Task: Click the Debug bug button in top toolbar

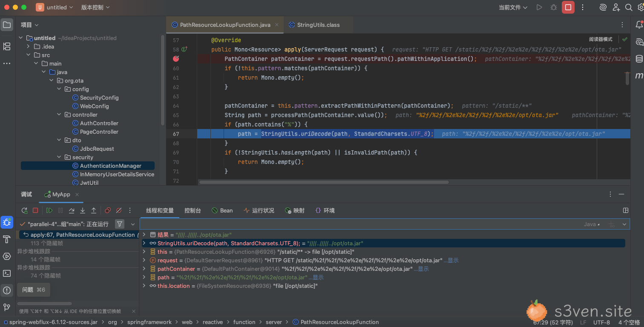Action: coord(553,7)
